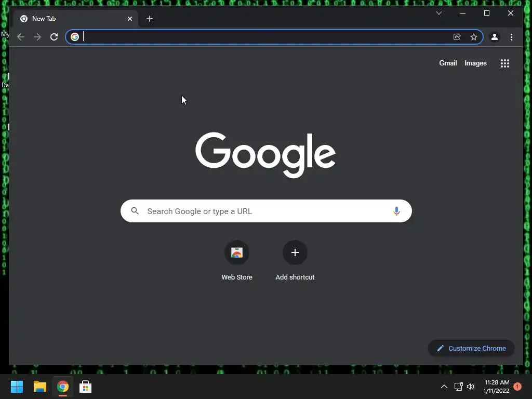Viewport: 532px width, 399px height.
Task: Select the New Tab tab
Action: tap(75, 19)
